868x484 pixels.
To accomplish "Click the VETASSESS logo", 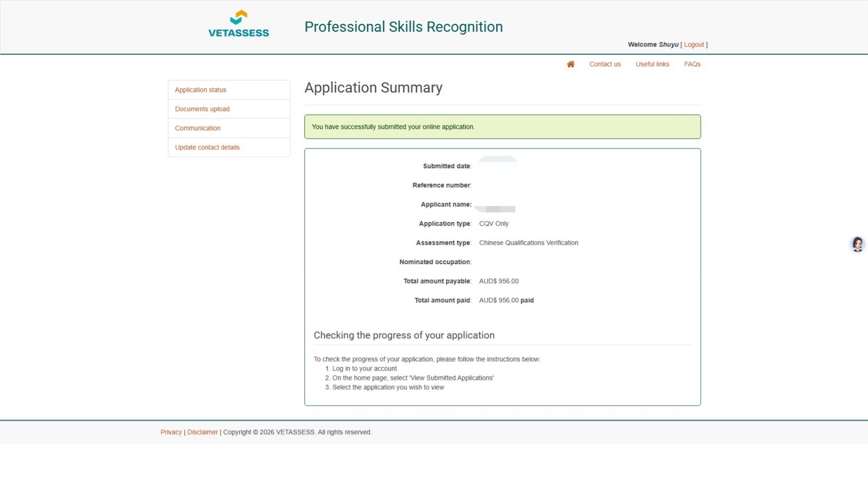I will (239, 24).
